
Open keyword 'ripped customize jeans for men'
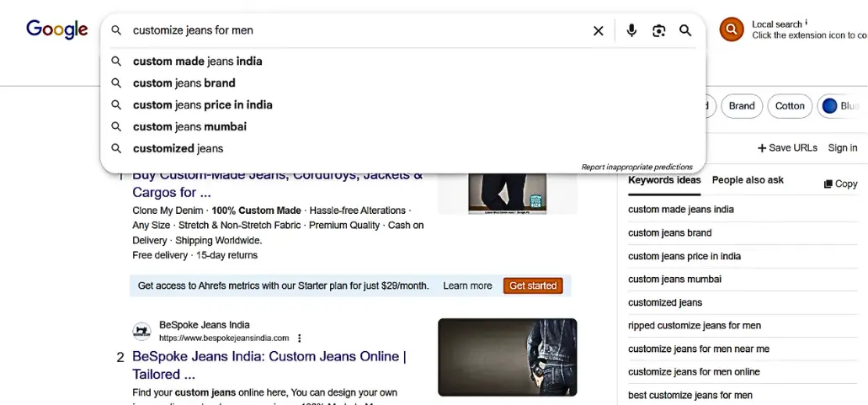695,326
